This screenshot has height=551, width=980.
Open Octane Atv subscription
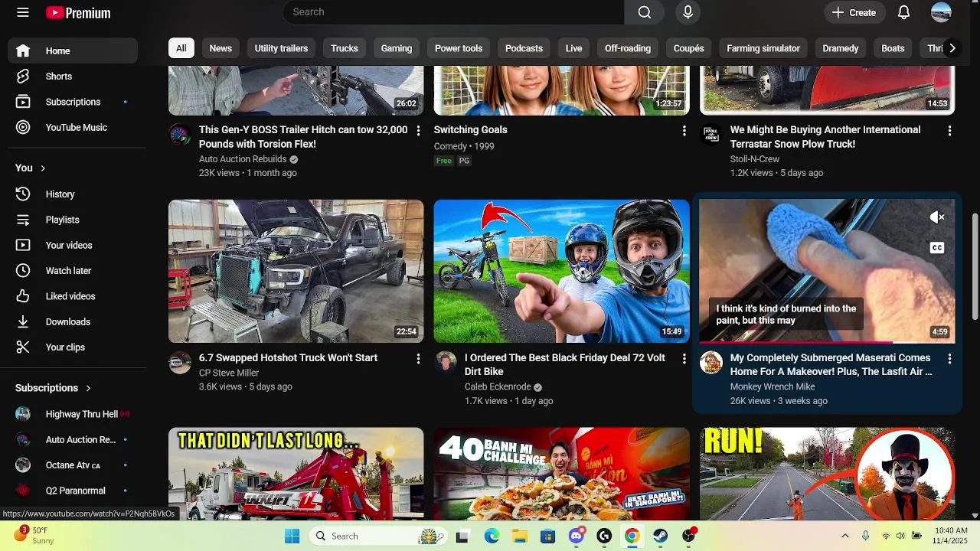point(73,465)
